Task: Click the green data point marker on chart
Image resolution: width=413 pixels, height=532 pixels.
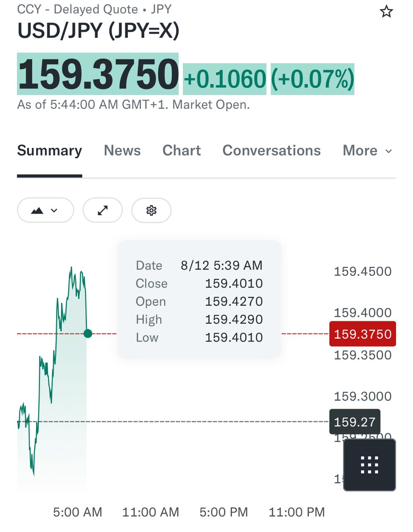Action: (x=88, y=333)
